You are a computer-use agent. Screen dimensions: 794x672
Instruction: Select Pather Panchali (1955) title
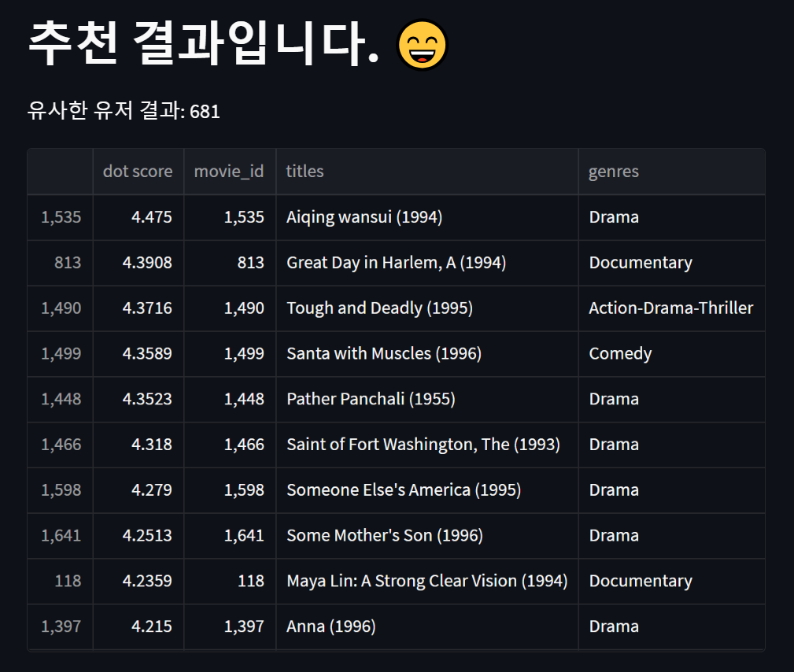point(427,399)
